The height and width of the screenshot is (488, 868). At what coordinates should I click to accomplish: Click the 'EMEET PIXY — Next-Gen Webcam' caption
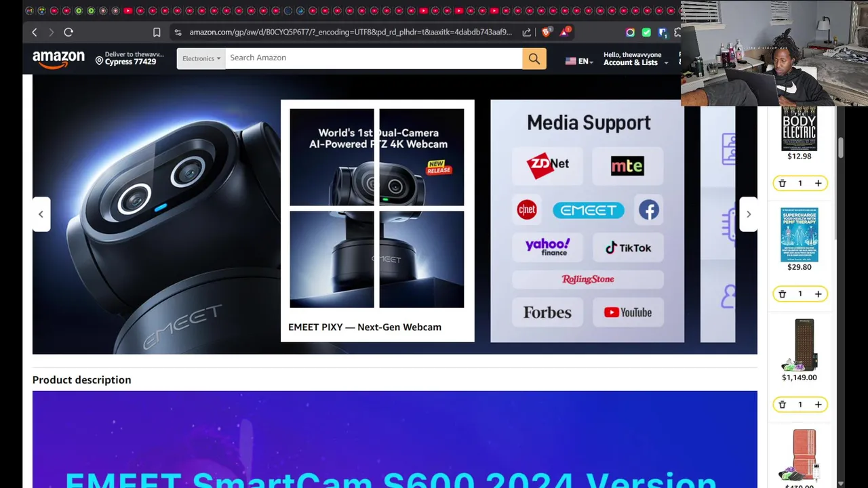pos(365,327)
